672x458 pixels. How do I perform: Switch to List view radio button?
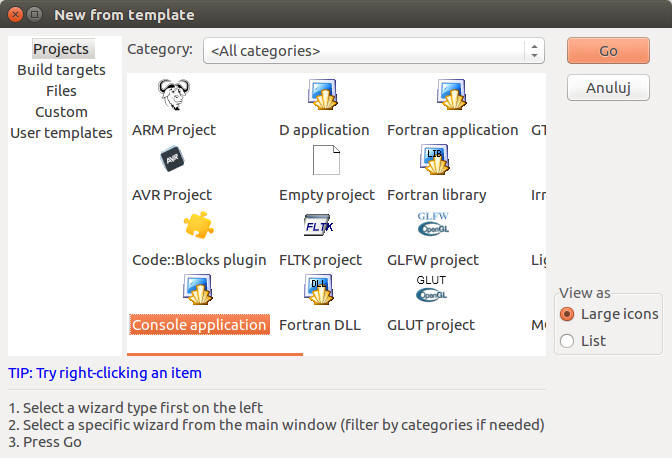pyautogui.click(x=568, y=341)
